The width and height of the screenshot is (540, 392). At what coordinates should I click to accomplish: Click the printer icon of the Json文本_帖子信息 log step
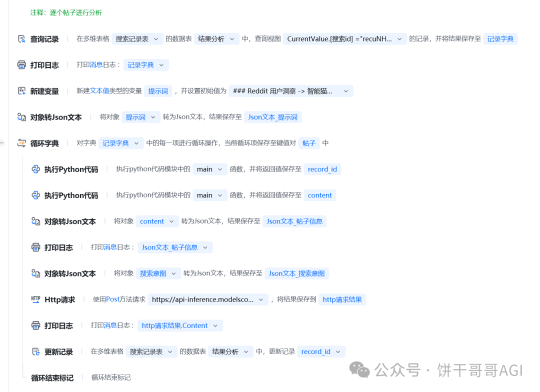click(x=36, y=247)
